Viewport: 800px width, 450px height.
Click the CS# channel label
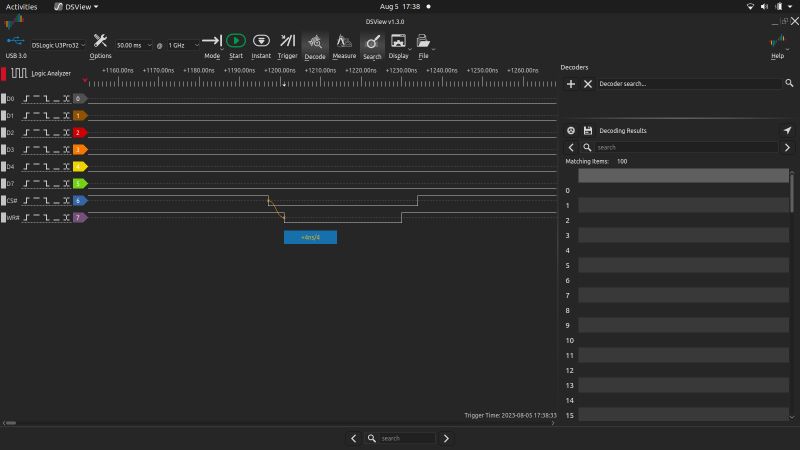tap(12, 201)
